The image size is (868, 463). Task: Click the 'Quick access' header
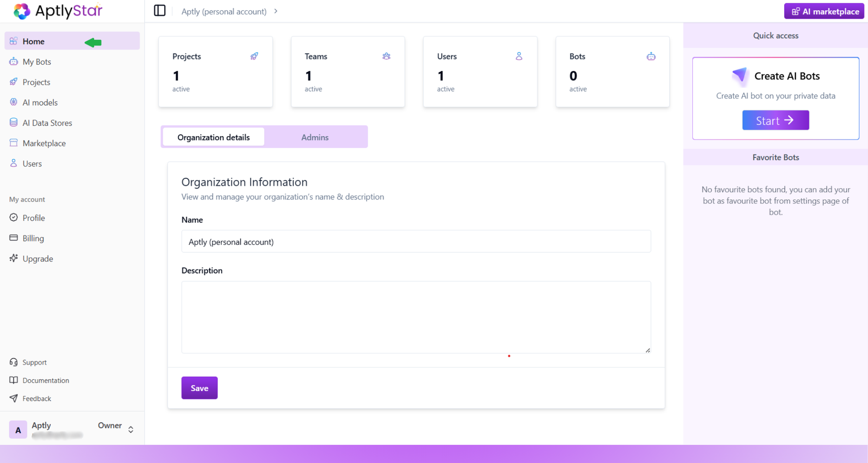coord(776,36)
